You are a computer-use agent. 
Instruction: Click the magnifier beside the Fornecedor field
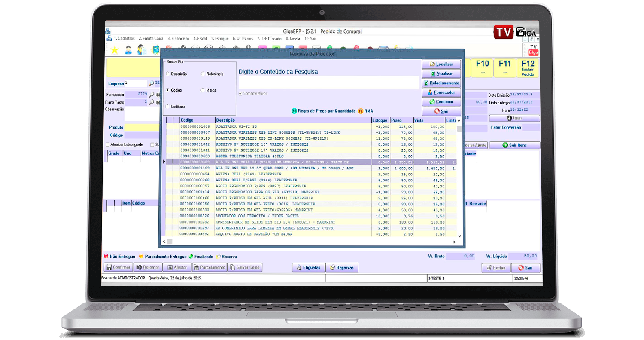pyautogui.click(x=152, y=94)
